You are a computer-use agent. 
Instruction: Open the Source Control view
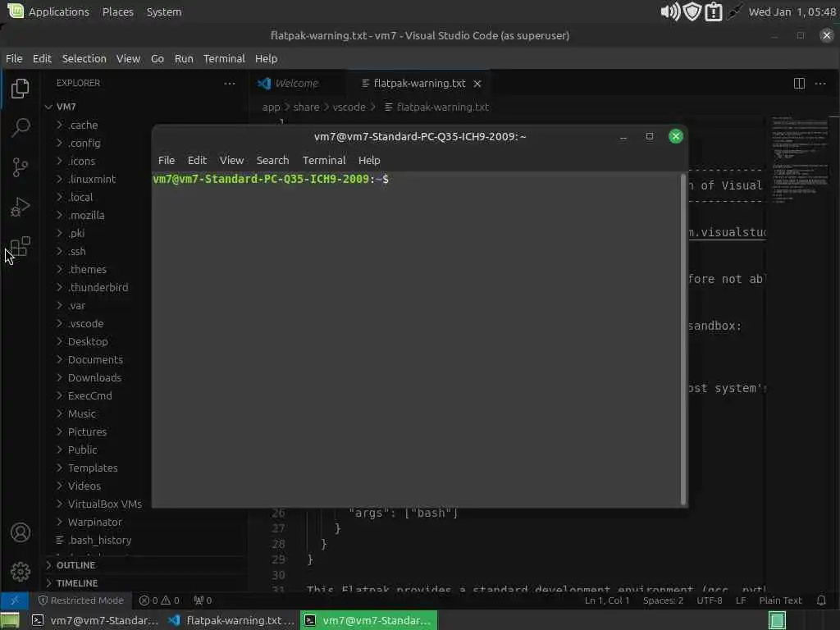(20, 167)
